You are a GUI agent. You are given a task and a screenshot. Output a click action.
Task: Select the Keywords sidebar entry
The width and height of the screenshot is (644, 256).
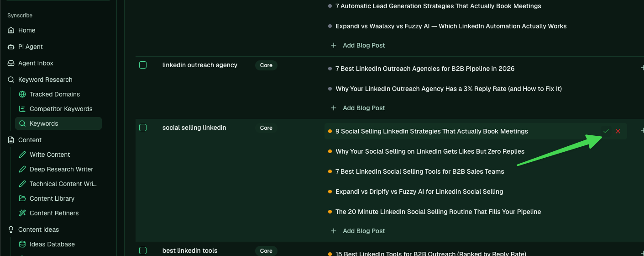[x=58, y=123]
